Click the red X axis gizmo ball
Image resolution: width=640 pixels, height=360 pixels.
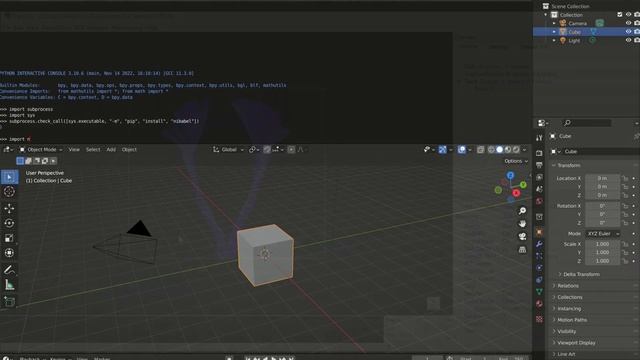point(516,193)
